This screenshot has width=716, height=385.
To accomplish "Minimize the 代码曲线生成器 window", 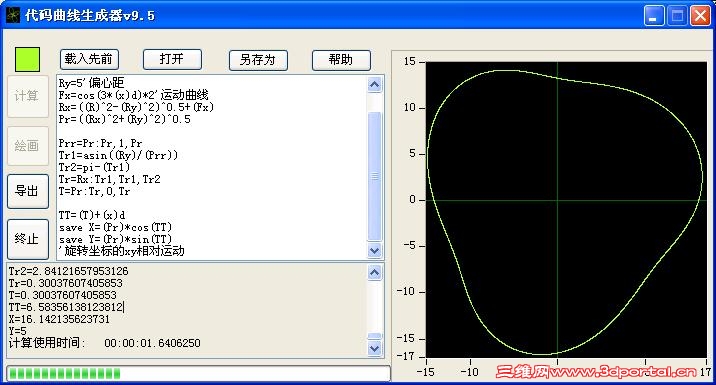I will pos(654,16).
